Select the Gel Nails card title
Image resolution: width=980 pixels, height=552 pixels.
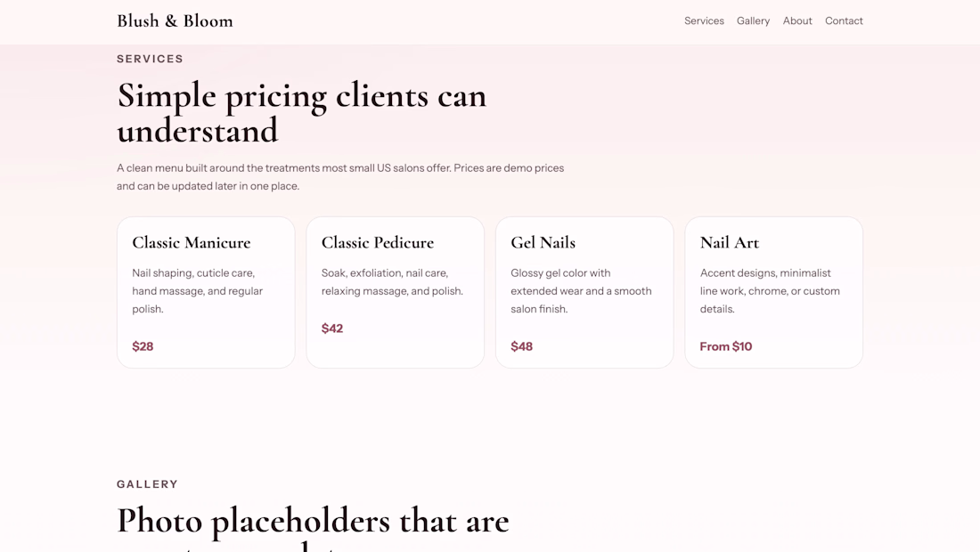point(543,242)
